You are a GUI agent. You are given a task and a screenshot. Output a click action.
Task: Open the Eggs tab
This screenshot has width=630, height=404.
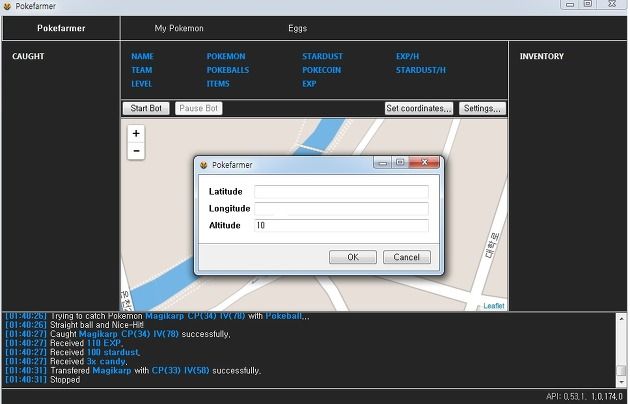pos(297,28)
